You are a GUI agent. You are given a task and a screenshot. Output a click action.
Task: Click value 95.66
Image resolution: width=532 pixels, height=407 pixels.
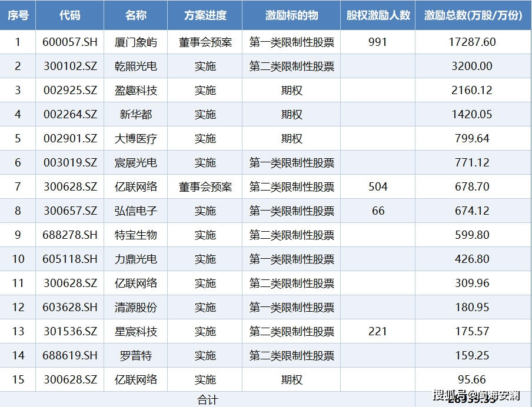click(x=472, y=379)
